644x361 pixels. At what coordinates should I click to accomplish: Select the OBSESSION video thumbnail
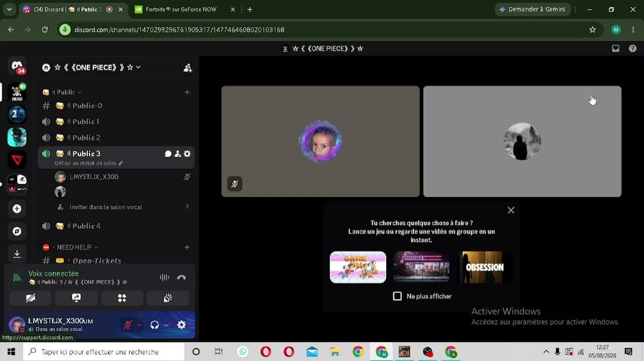[x=485, y=267]
